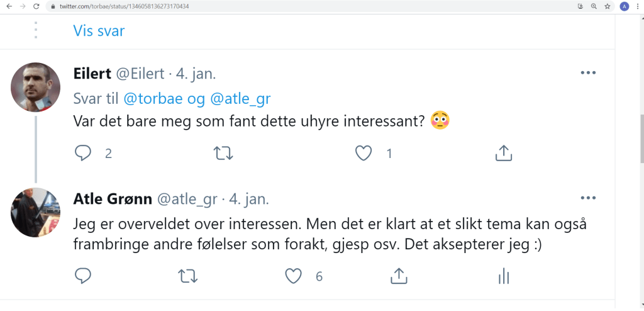This screenshot has height=311, width=644.
Task: Like Eilert's tweet
Action: coord(364,153)
